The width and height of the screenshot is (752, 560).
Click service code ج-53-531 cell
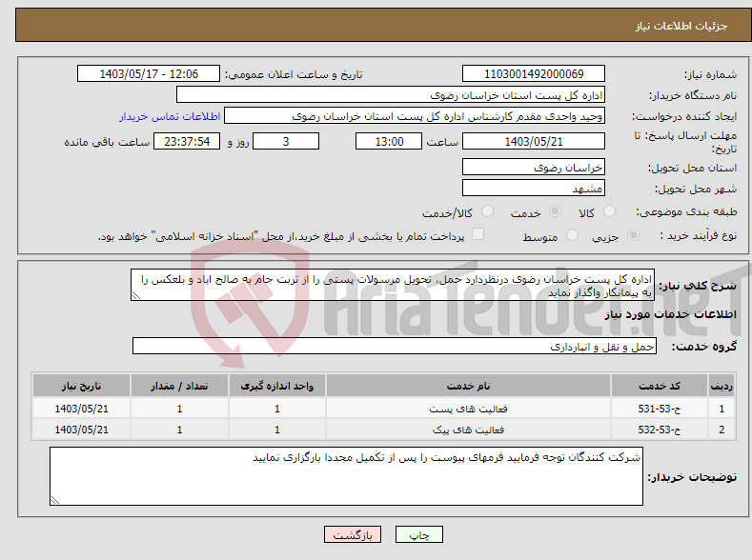coord(660,409)
